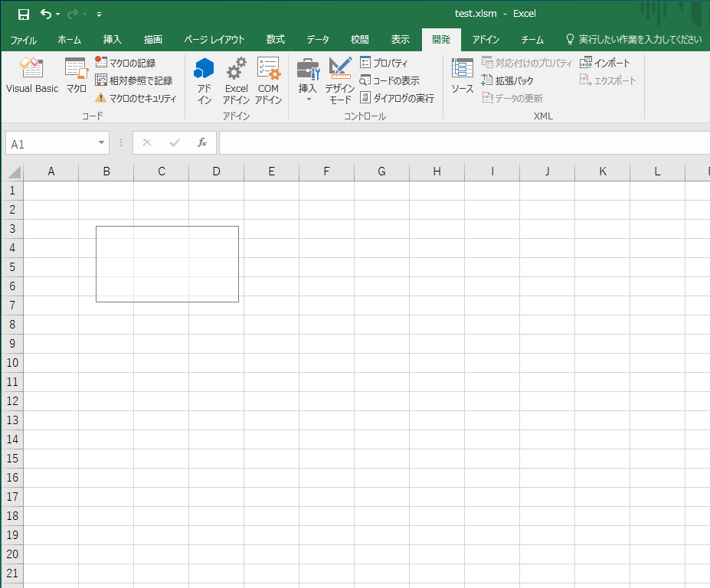Click ダイアログの実行
710x588 pixels.
[397, 98]
